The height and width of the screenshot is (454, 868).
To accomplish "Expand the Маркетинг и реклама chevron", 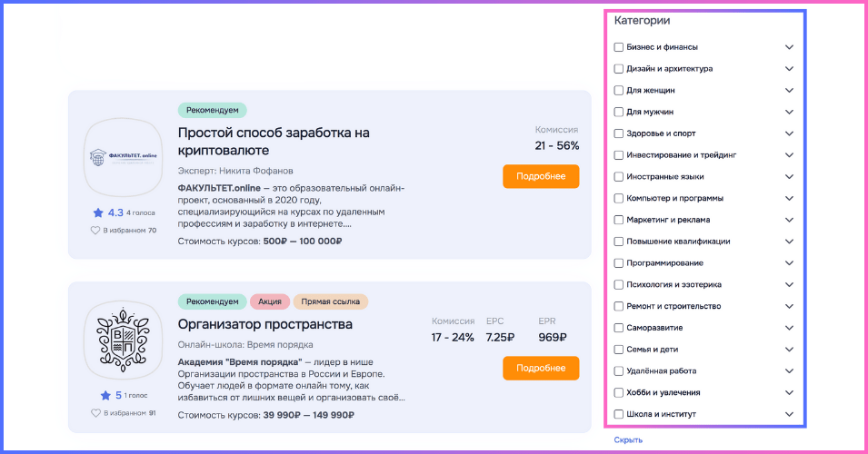I will pyautogui.click(x=790, y=220).
